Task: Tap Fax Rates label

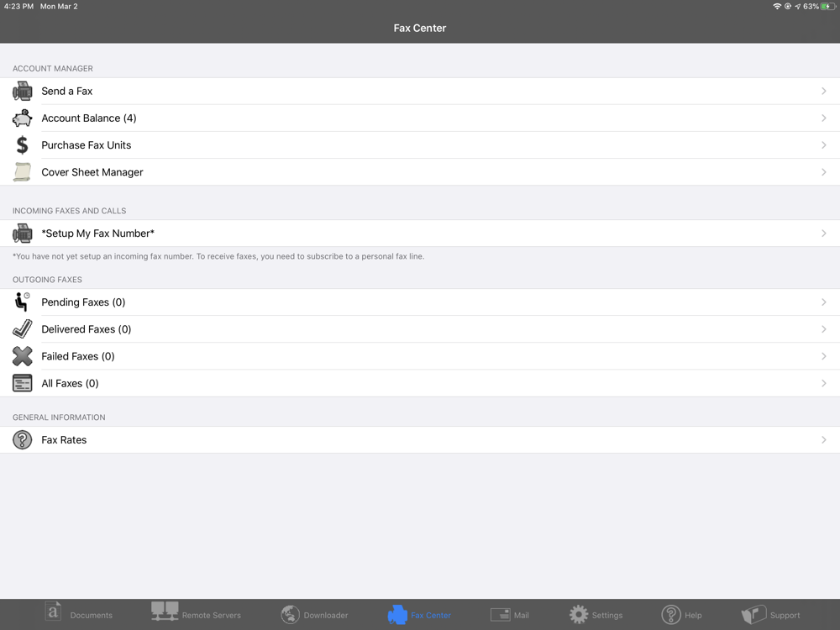Action: click(x=64, y=440)
